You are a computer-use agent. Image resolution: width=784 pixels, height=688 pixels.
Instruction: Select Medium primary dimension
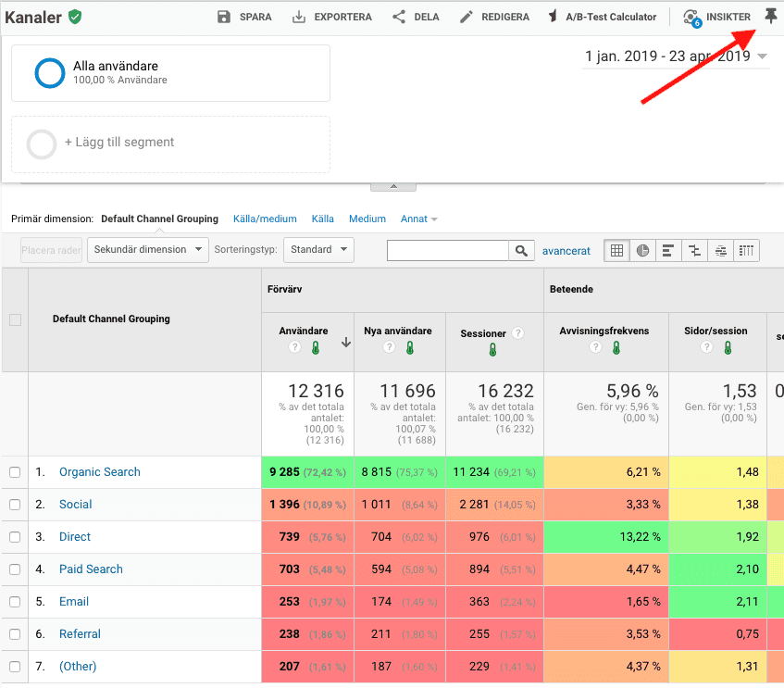pos(367,219)
